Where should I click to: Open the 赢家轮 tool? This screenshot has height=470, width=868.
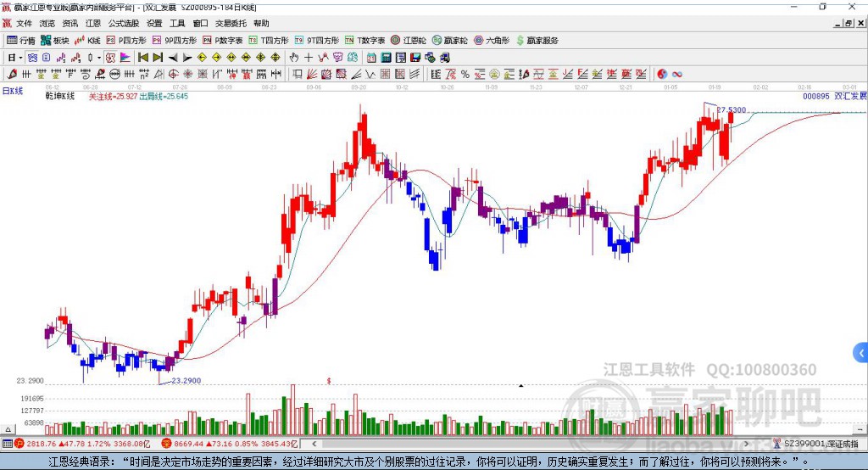click(449, 41)
